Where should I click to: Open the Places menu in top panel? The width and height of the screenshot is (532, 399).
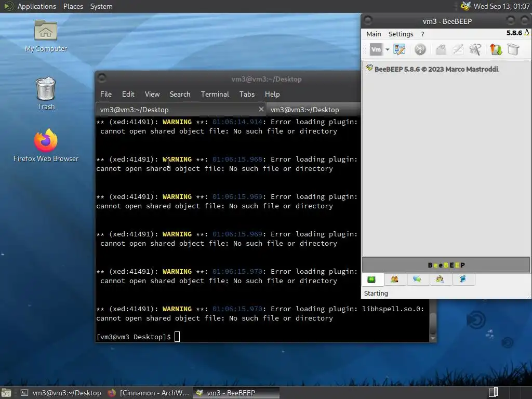(73, 6)
